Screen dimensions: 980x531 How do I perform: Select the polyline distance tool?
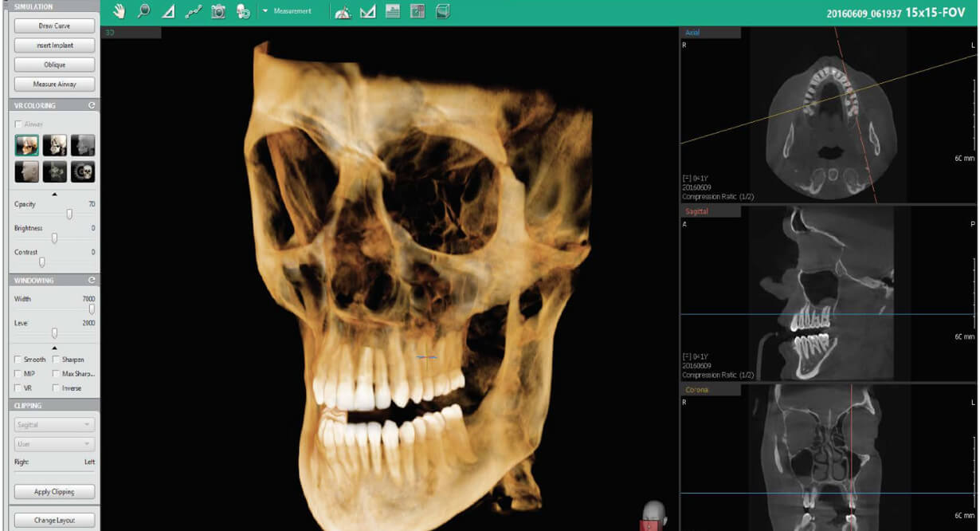[x=193, y=12]
